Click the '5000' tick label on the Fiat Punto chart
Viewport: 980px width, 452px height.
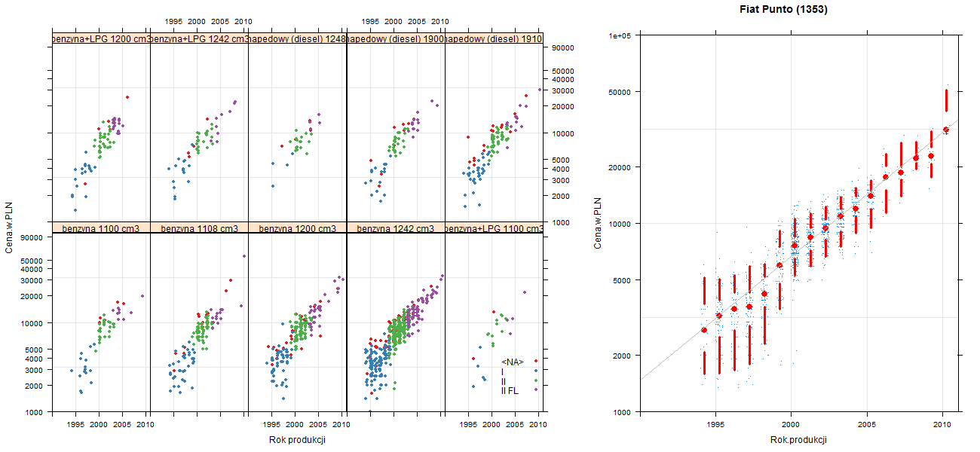(623, 280)
